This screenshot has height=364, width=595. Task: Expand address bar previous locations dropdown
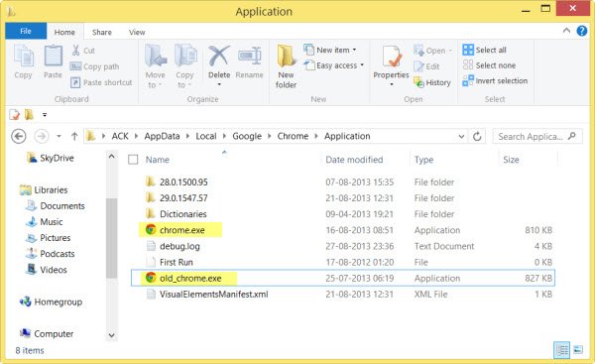(x=461, y=136)
